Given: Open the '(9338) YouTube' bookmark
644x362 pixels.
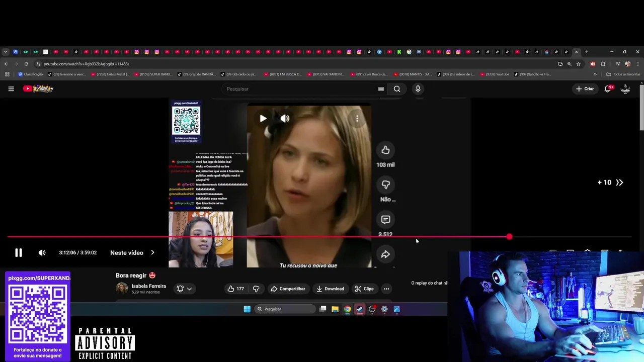Looking at the screenshot, I should pos(495,74).
